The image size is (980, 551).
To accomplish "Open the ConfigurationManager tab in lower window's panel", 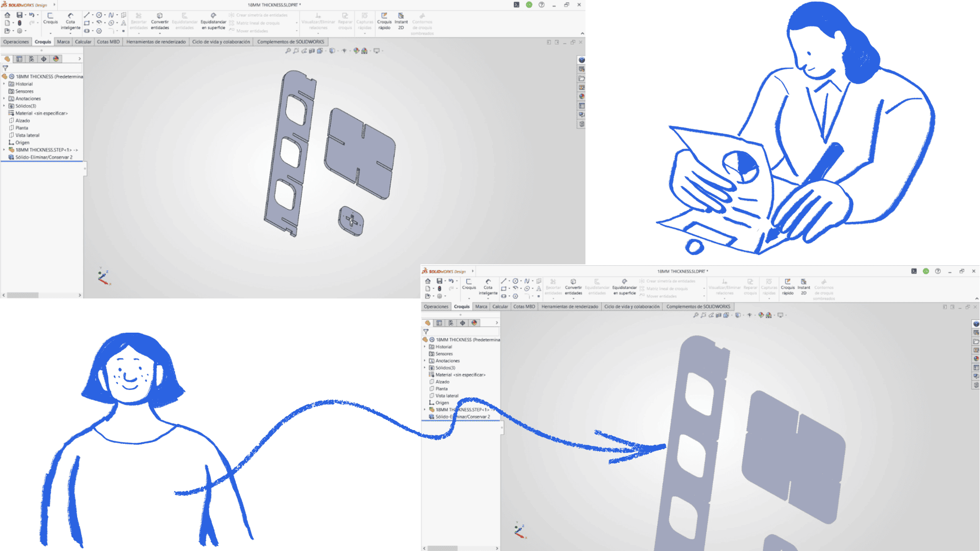I will pyautogui.click(x=451, y=323).
